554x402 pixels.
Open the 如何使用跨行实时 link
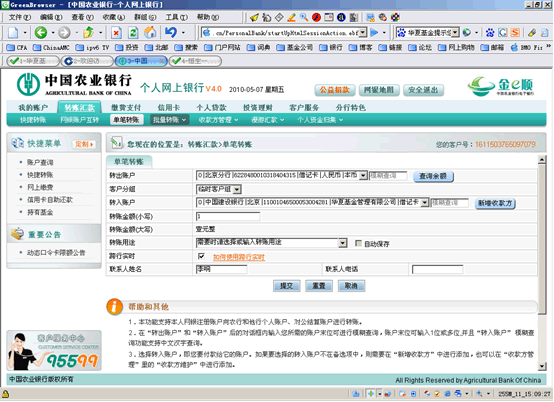click(x=239, y=257)
